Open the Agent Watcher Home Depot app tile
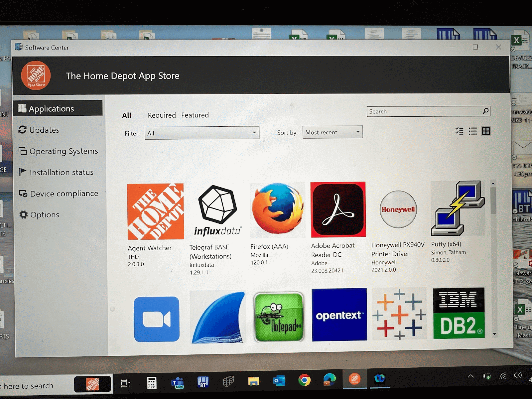 [x=156, y=211]
